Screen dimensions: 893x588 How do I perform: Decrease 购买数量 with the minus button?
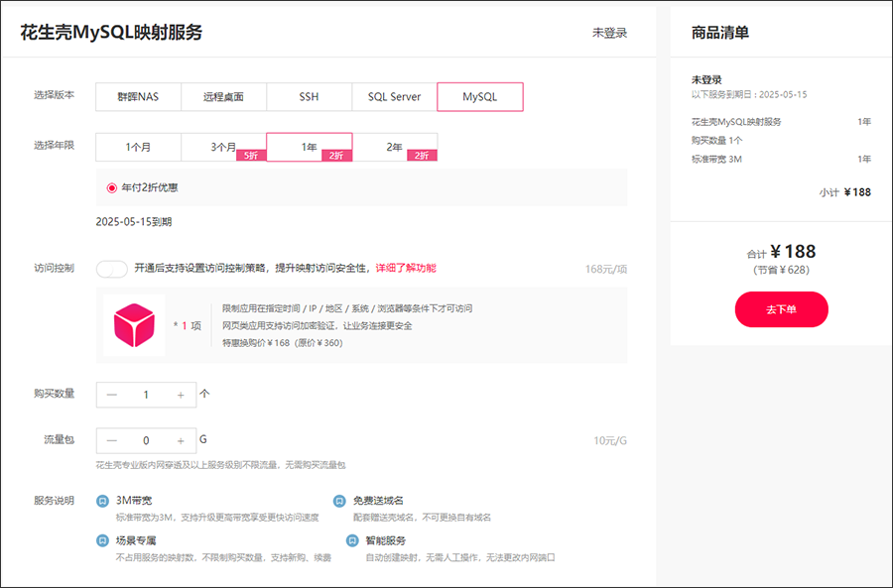point(111,395)
